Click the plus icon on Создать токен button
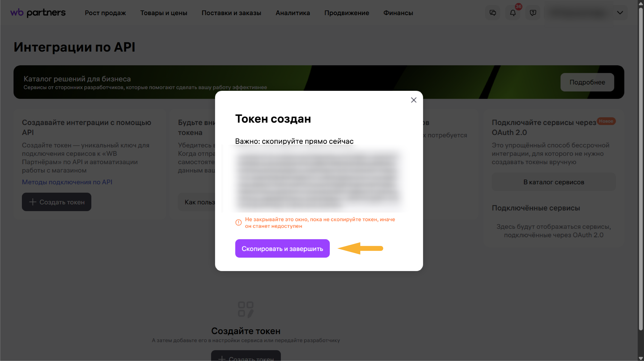The width and height of the screenshot is (644, 361). [x=33, y=202]
